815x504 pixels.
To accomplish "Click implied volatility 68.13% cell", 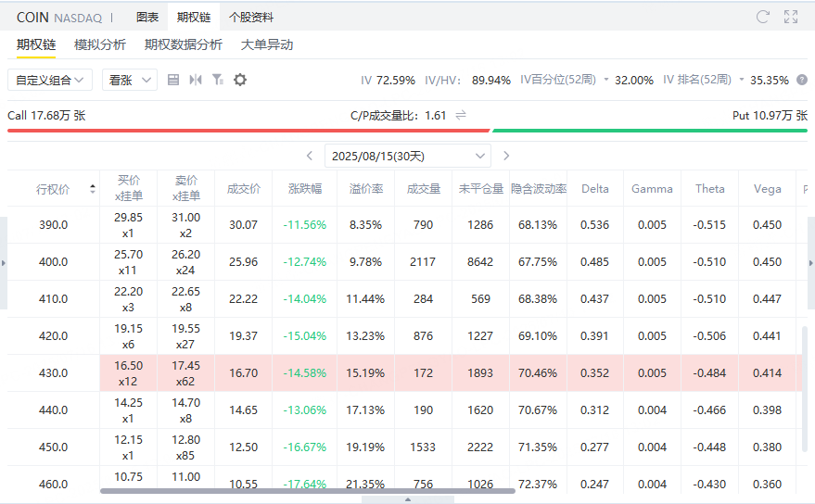I will coord(538,225).
